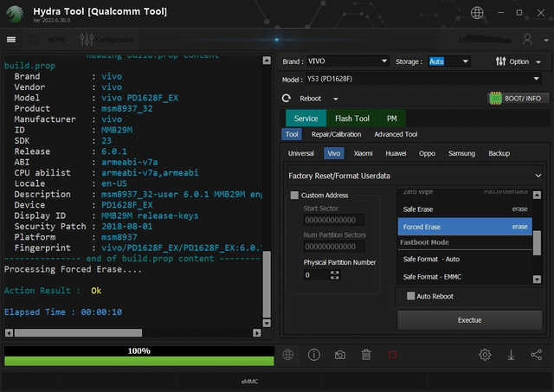Click log scroll right arrow
The image size is (554, 392).
click(257, 332)
